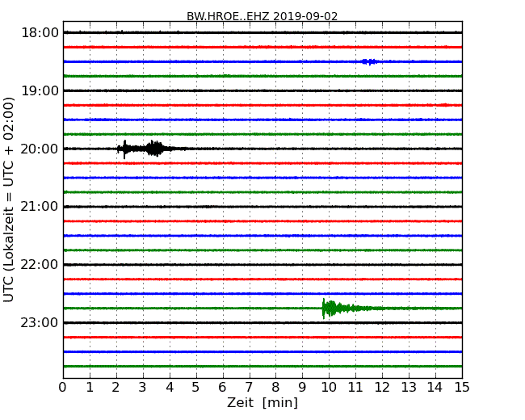Image resolution: width=525 pixels, height=420 pixels.
Task: Click the x-axis tick label 1
Action: [90, 387]
